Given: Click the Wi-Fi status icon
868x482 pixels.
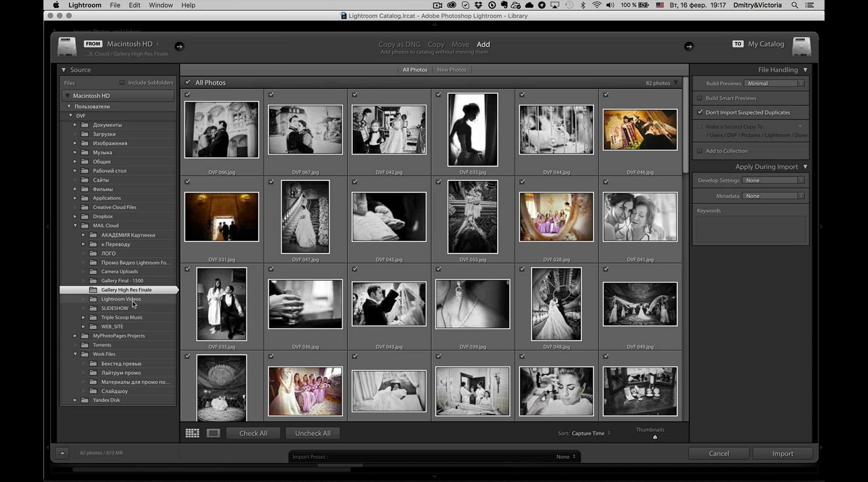Looking at the screenshot, I should (x=597, y=5).
